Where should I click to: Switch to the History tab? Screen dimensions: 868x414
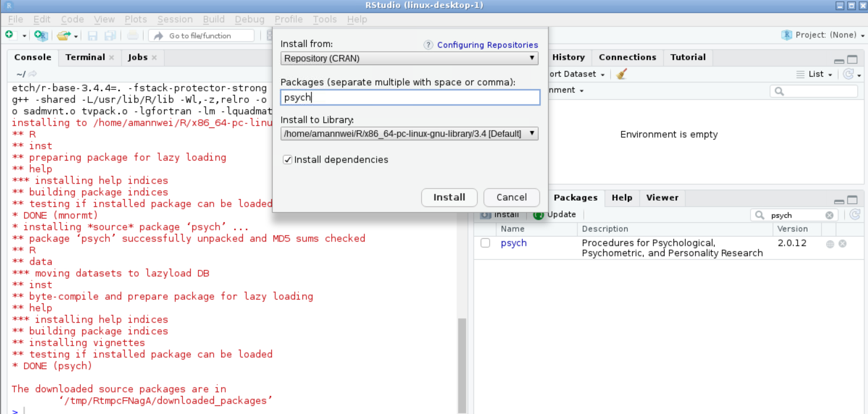569,57
